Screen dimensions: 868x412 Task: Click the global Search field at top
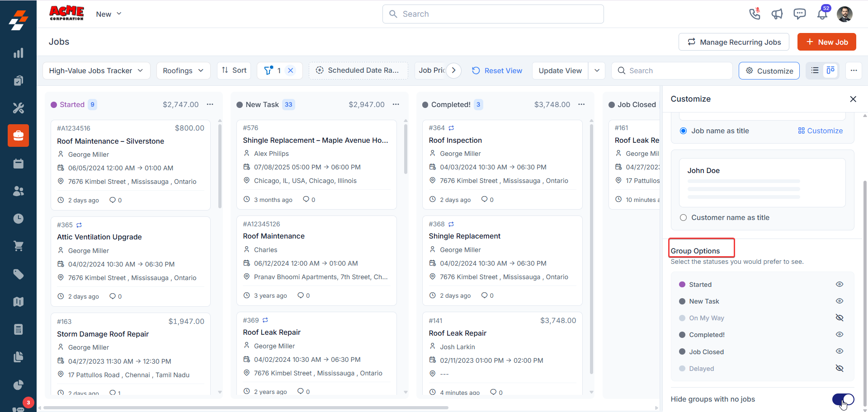point(493,14)
